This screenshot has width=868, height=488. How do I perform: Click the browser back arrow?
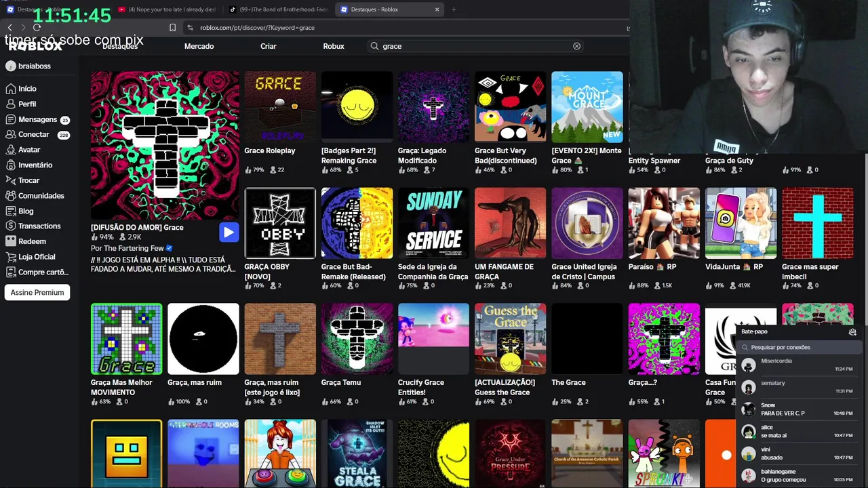(9, 28)
